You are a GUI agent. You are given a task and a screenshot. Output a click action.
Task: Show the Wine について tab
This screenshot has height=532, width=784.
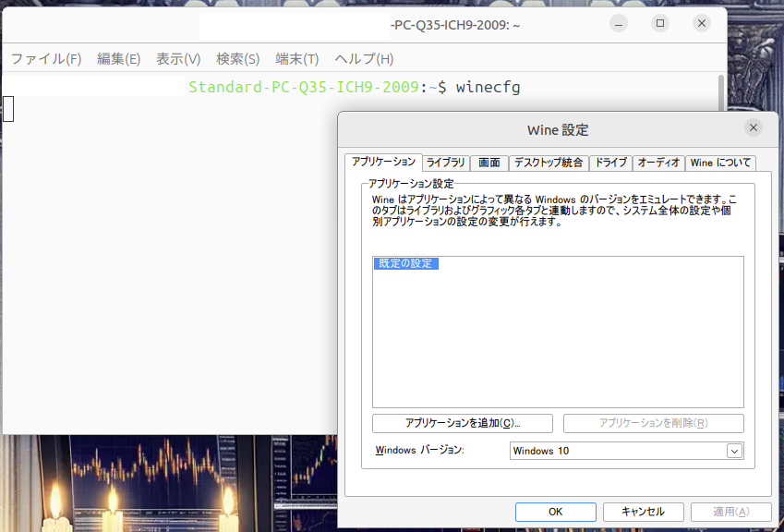click(720, 163)
